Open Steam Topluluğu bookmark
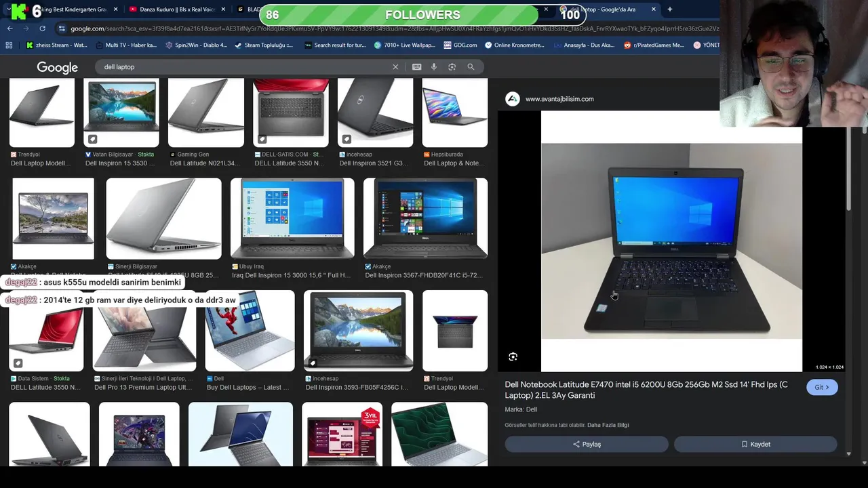 pos(264,45)
